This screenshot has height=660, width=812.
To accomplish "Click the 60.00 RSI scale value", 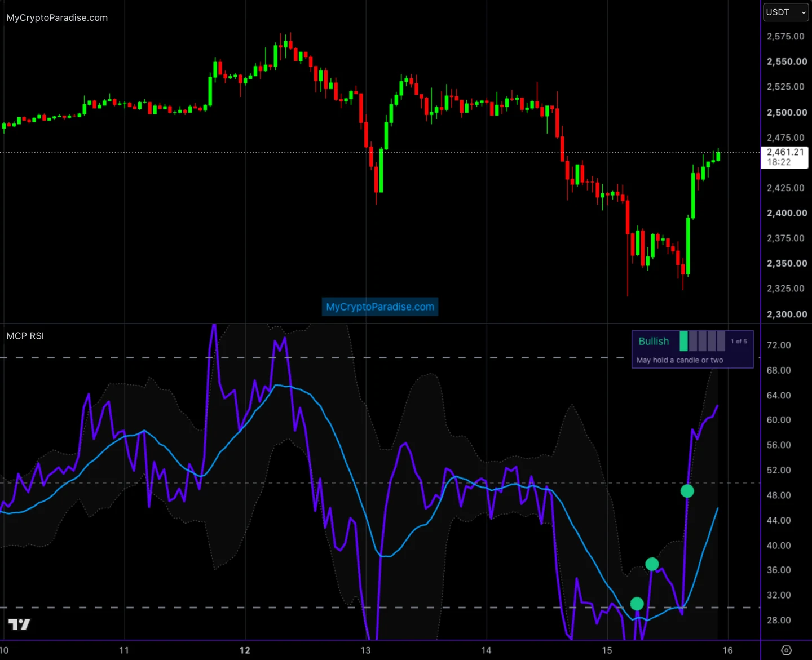I will (779, 420).
